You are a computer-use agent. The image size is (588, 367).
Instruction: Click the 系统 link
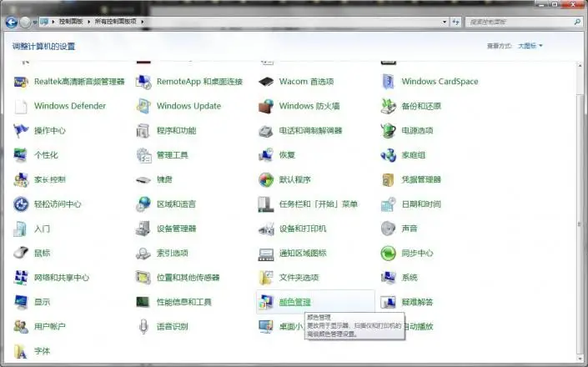tap(410, 278)
